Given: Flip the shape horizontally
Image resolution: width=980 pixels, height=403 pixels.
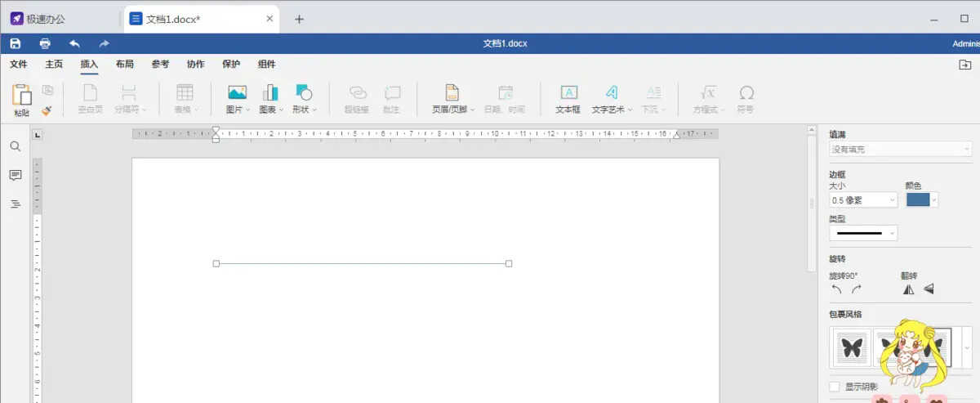Looking at the screenshot, I should 908,289.
